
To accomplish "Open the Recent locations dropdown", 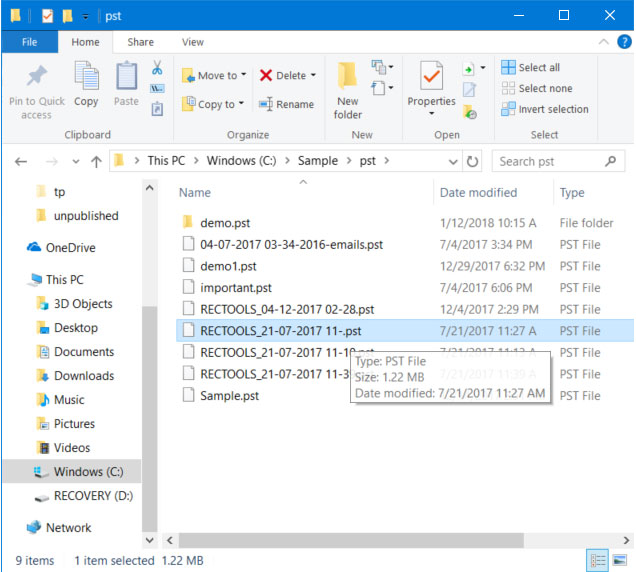I will 76,162.
